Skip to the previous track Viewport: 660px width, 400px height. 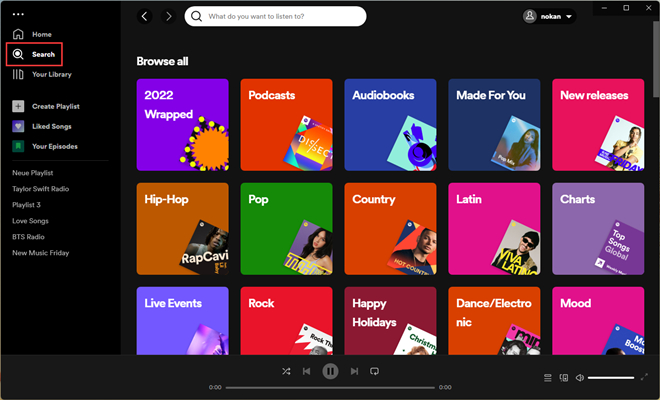coord(306,371)
